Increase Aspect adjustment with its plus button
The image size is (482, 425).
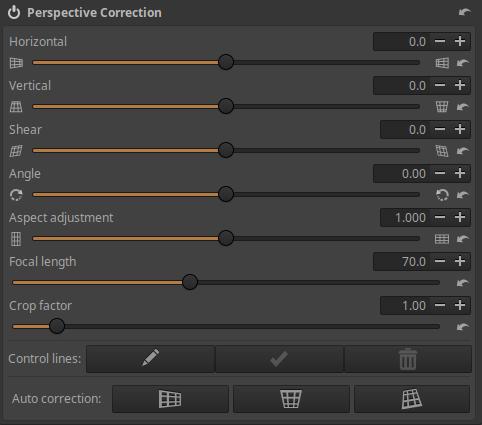point(460,217)
